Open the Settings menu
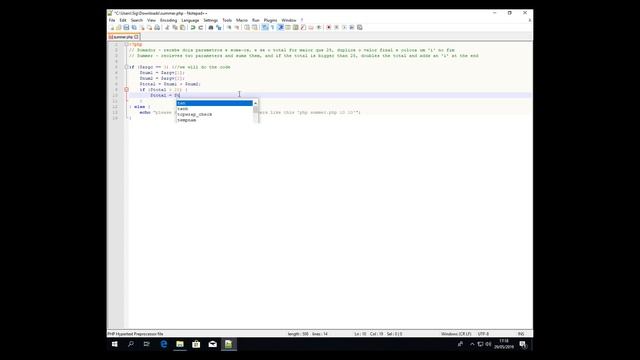This screenshot has height=360, width=640. pyautogui.click(x=211, y=20)
